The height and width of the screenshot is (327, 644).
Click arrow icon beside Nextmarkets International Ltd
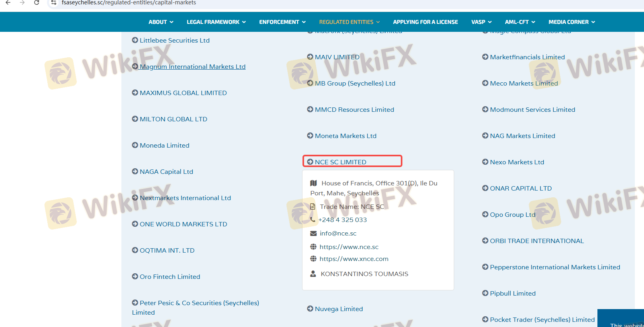[x=135, y=198]
